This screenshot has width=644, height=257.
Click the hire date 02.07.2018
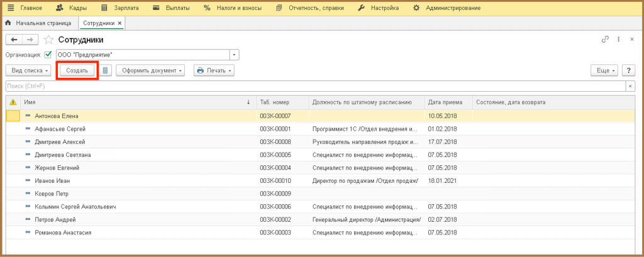(442, 220)
